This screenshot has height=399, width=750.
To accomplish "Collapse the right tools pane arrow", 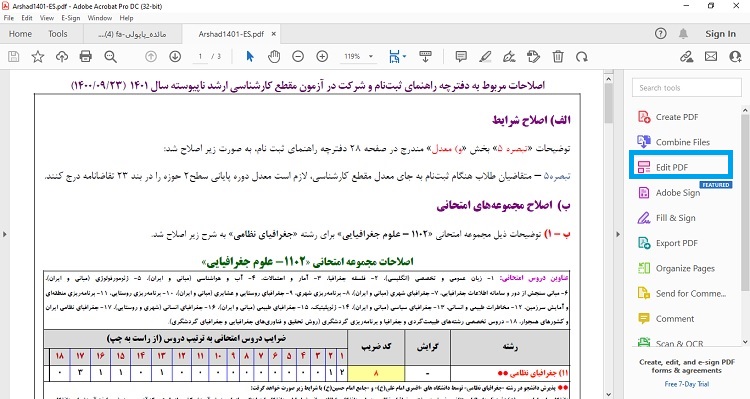I will pos(618,234).
